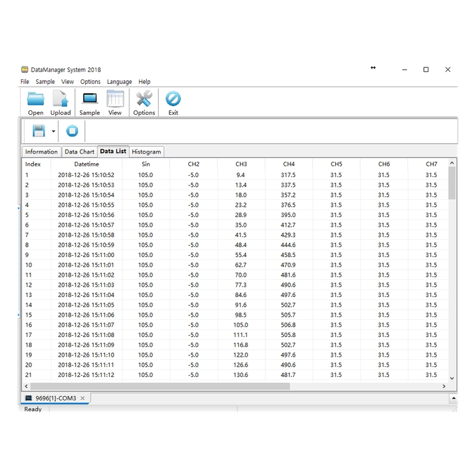Switch to the Information tab
The image size is (476, 476).
41,152
